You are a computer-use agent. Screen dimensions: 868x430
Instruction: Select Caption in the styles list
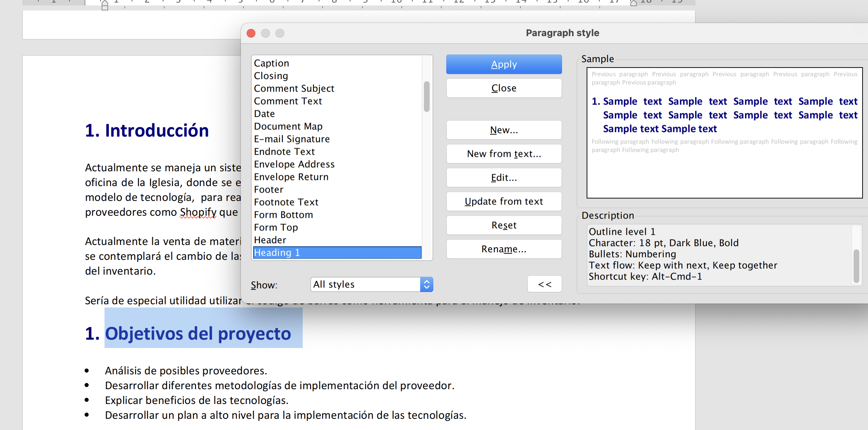pyautogui.click(x=271, y=63)
